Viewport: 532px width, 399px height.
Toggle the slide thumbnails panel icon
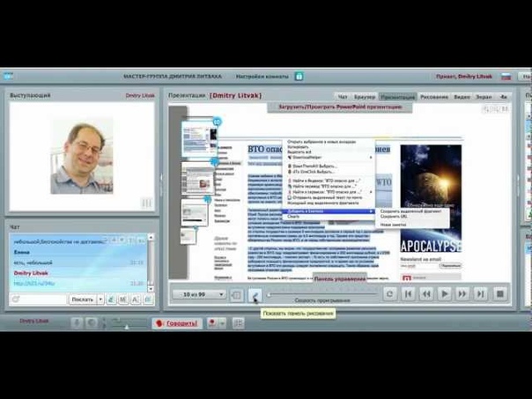point(236,295)
